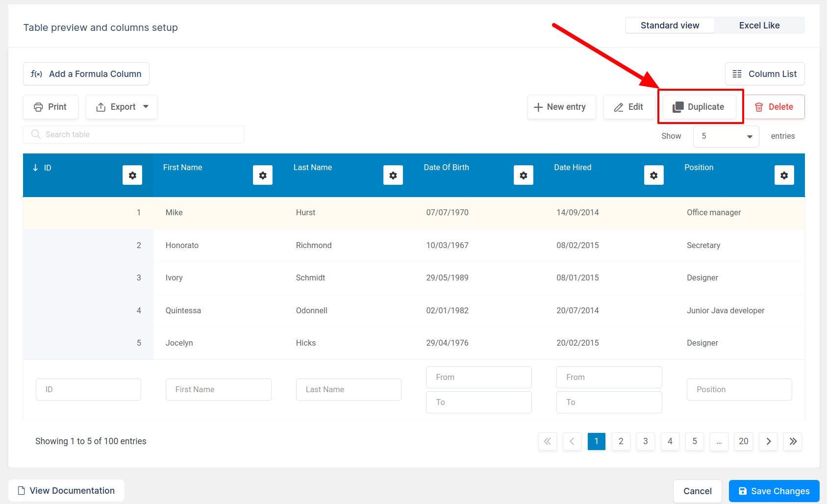This screenshot has height=504, width=827.
Task: Select the Quintessa row
Action: [x=414, y=310]
